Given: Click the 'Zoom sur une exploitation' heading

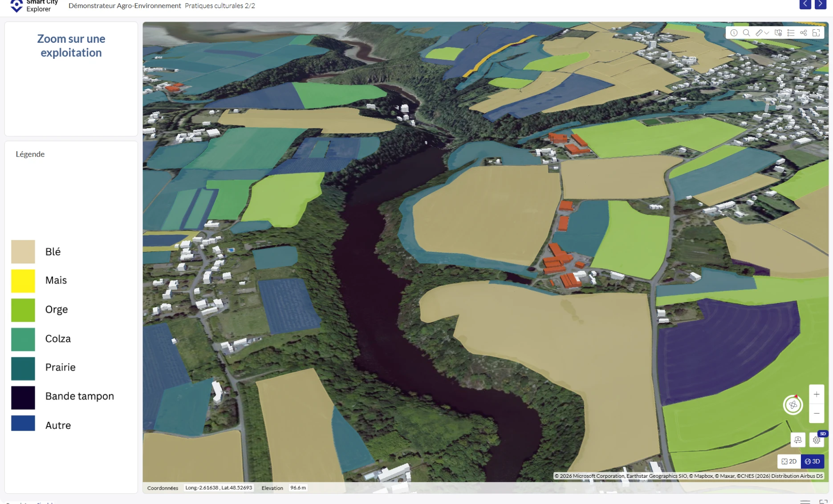Looking at the screenshot, I should 71,45.
